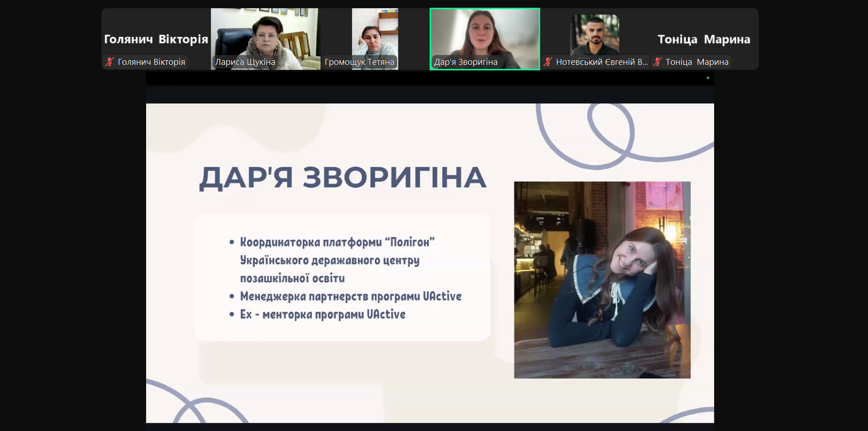This screenshot has height=431, width=868.
Task: Click the slide title ДАР'Я ЗВОРИГІНА
Action: (x=343, y=178)
